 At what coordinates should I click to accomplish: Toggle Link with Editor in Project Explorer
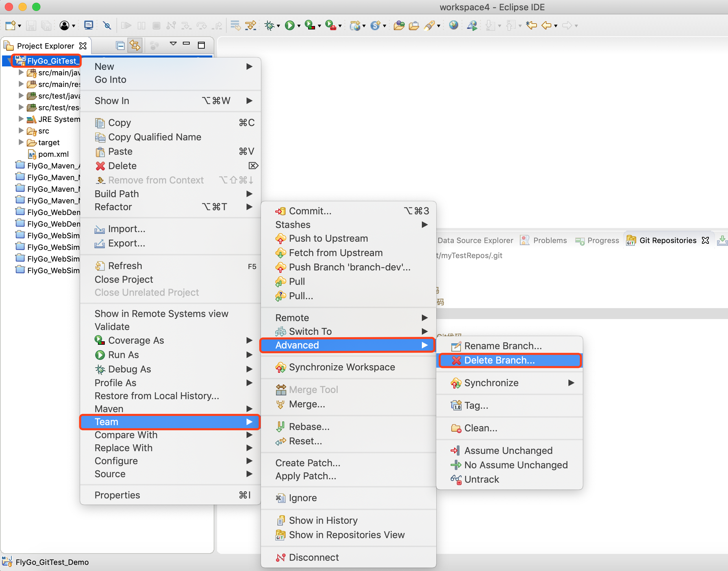pos(135,46)
